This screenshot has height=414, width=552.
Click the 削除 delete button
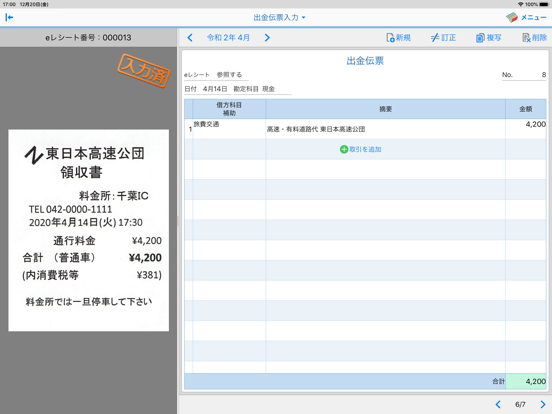tap(534, 38)
